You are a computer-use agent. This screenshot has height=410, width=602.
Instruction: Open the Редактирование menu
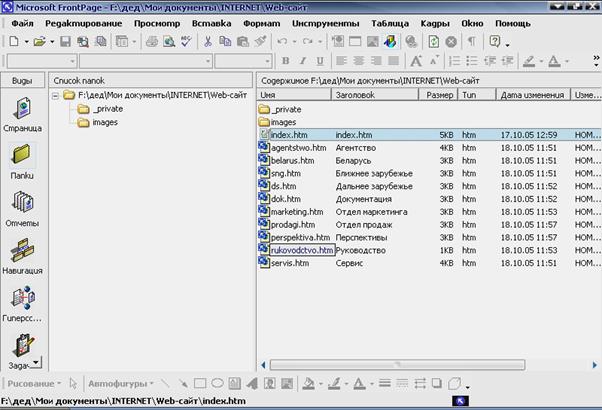[84, 23]
